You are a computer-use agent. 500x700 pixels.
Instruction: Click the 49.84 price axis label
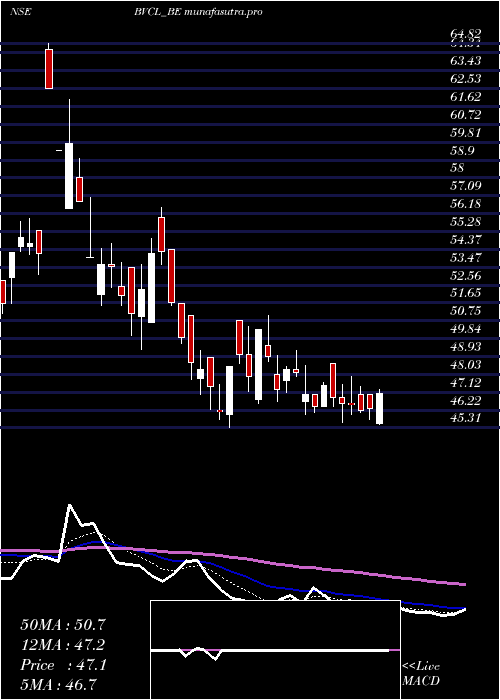point(466,329)
